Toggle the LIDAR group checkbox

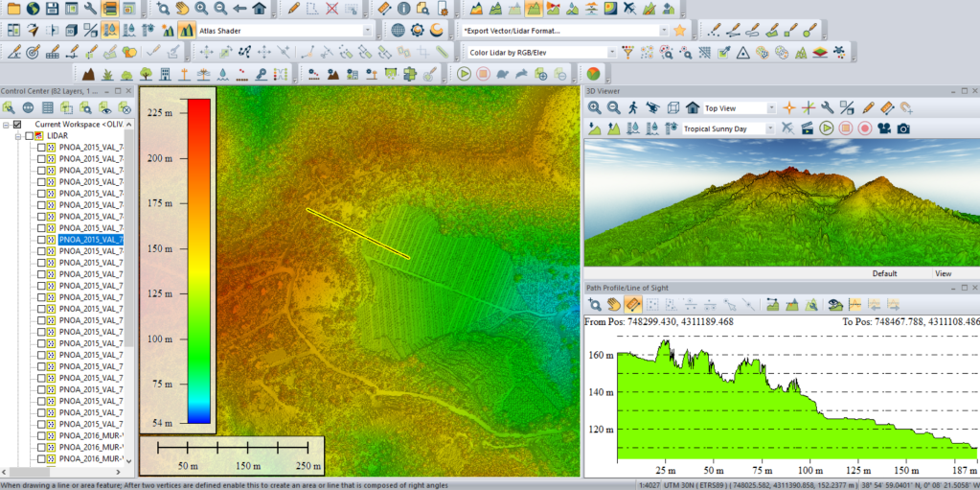tap(29, 136)
